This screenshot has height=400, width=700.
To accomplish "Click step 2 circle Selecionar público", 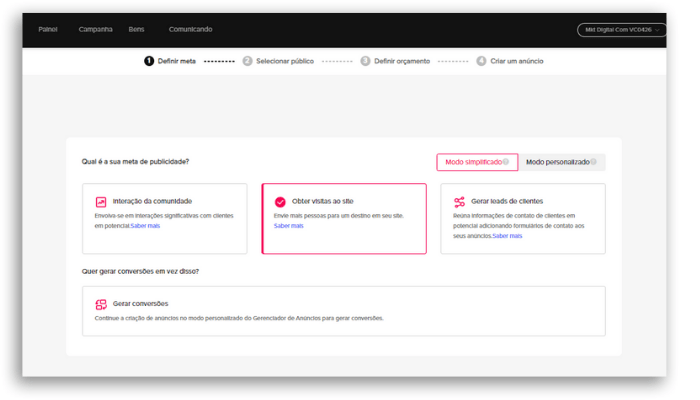I will (x=247, y=61).
